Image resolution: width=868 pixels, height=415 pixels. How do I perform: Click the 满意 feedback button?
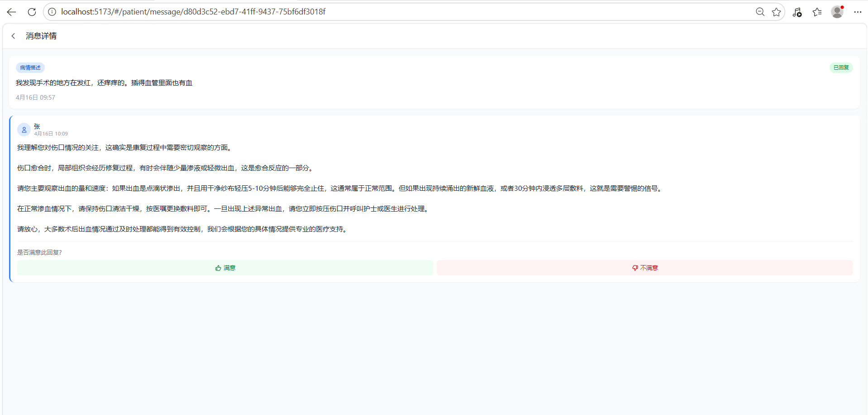225,268
